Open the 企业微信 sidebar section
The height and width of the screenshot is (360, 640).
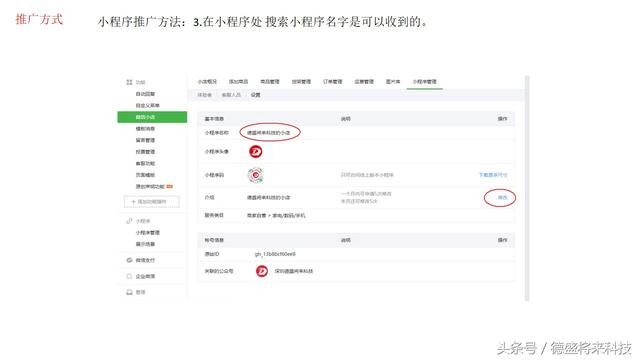pos(145,276)
